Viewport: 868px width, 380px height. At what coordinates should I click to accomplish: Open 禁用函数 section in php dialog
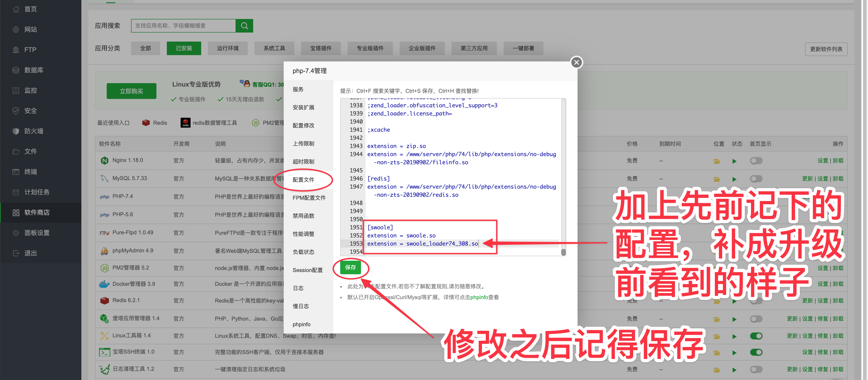pyautogui.click(x=308, y=216)
